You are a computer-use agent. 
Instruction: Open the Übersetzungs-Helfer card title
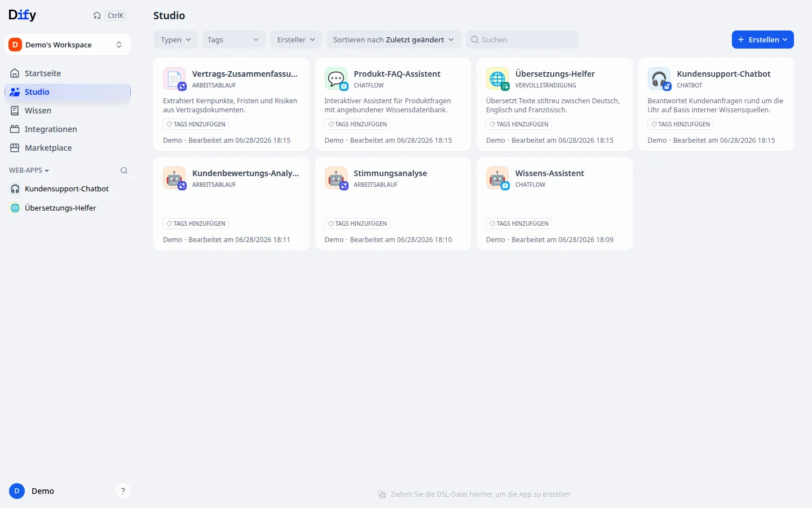tap(555, 74)
